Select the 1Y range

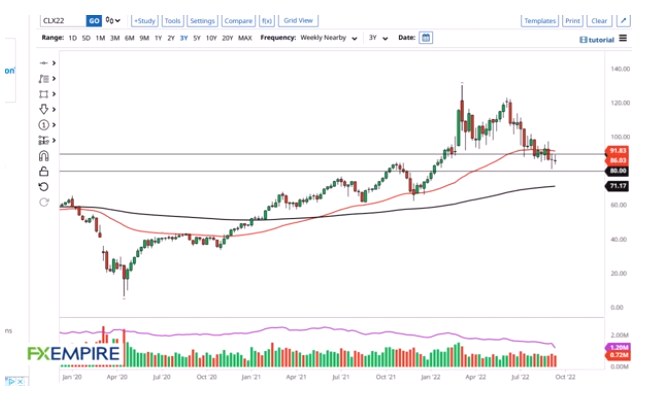158,38
